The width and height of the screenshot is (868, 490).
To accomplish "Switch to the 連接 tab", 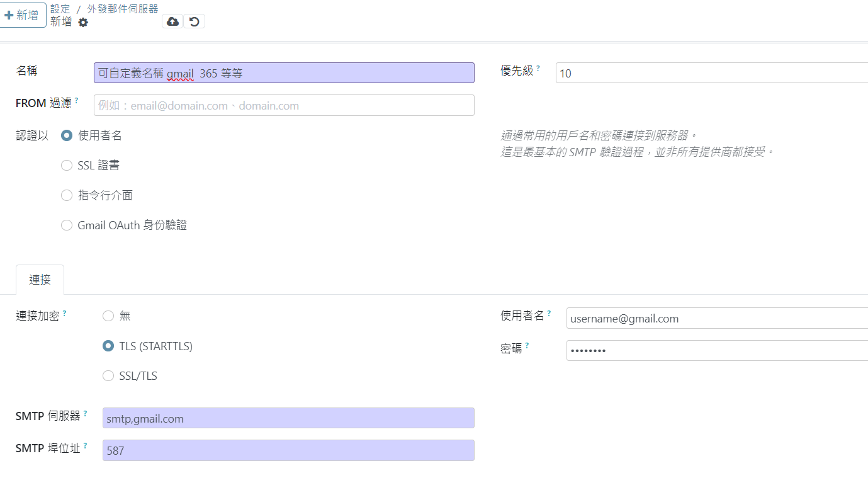I will tap(40, 280).
